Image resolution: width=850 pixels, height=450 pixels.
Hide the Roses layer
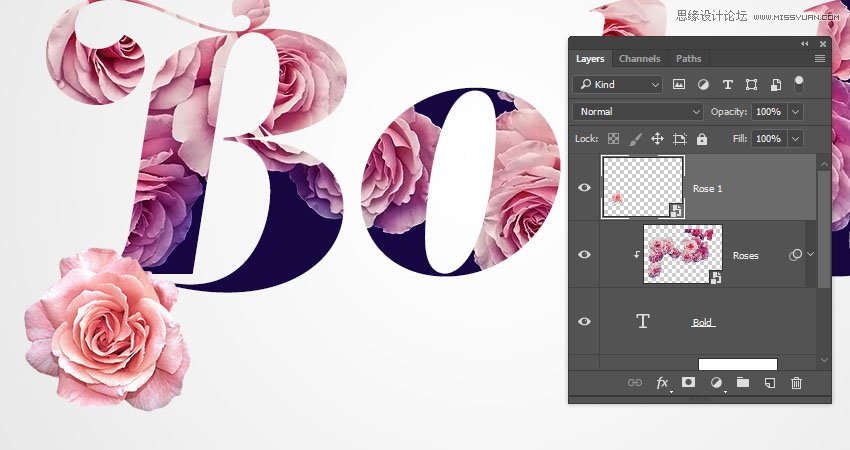[584, 254]
